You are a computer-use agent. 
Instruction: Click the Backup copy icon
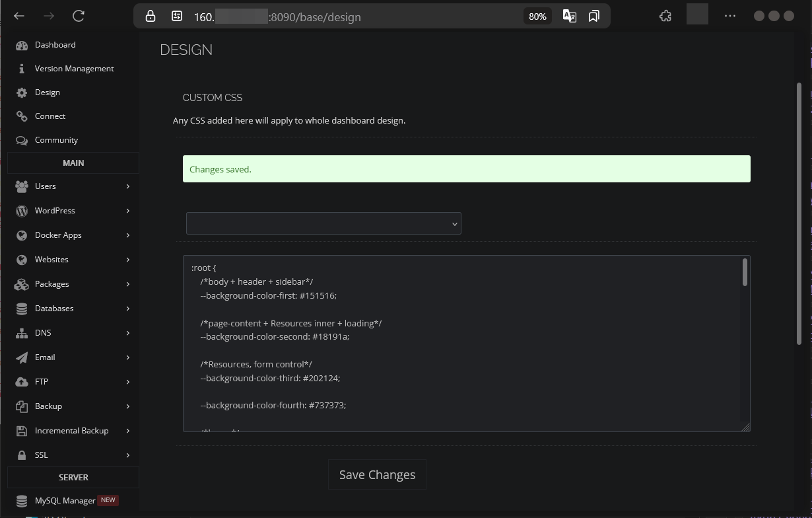tap(22, 406)
